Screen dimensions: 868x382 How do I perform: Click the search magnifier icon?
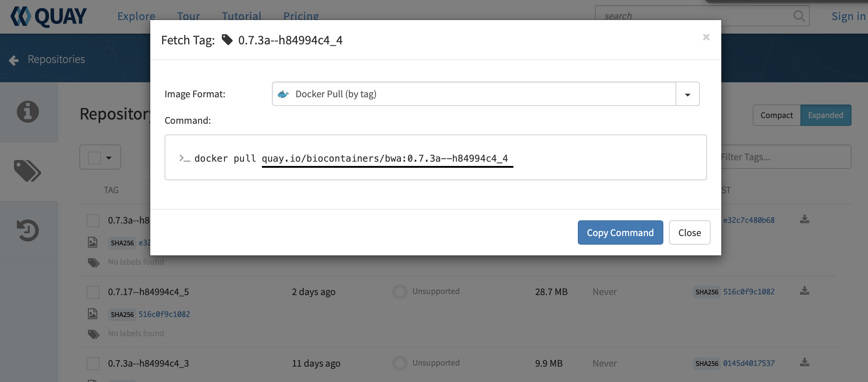click(799, 16)
